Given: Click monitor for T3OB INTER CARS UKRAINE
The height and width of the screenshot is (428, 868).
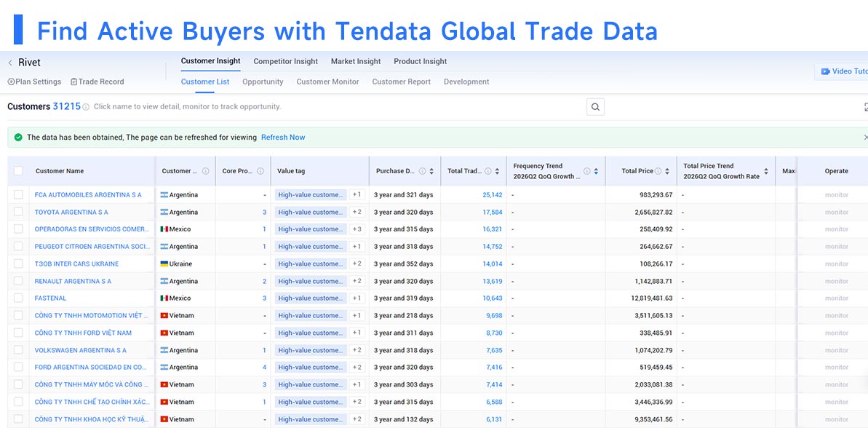Looking at the screenshot, I should (837, 263).
